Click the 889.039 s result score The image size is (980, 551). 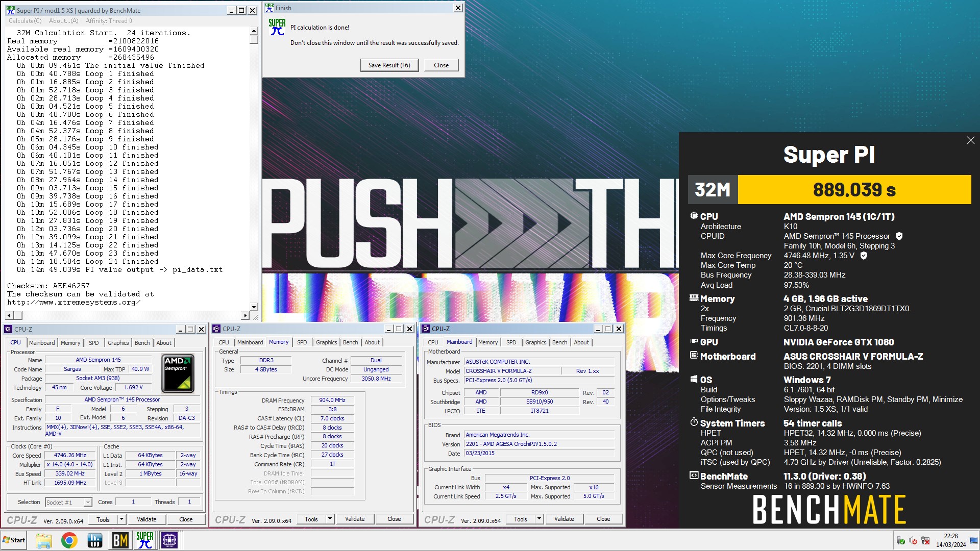pyautogui.click(x=854, y=190)
